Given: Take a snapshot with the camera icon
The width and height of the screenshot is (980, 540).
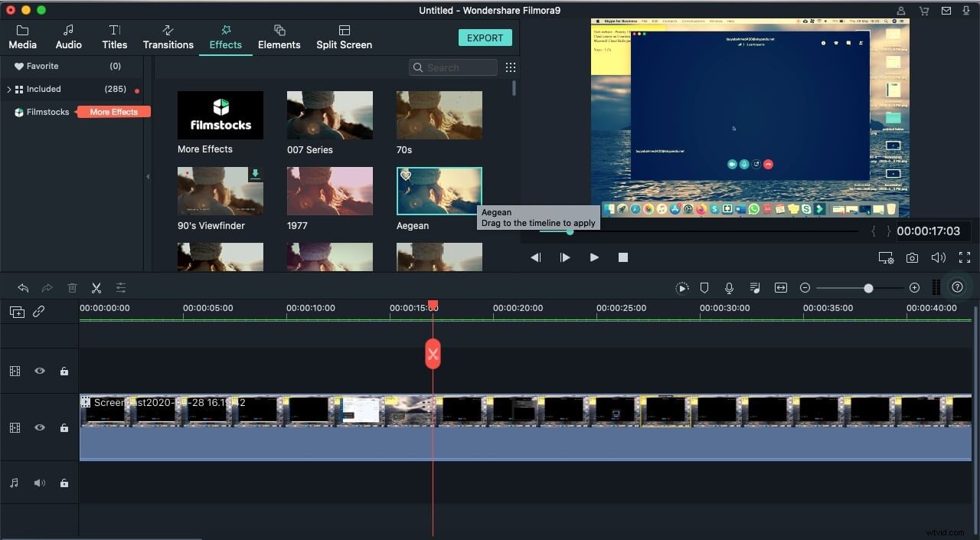Looking at the screenshot, I should 912,258.
